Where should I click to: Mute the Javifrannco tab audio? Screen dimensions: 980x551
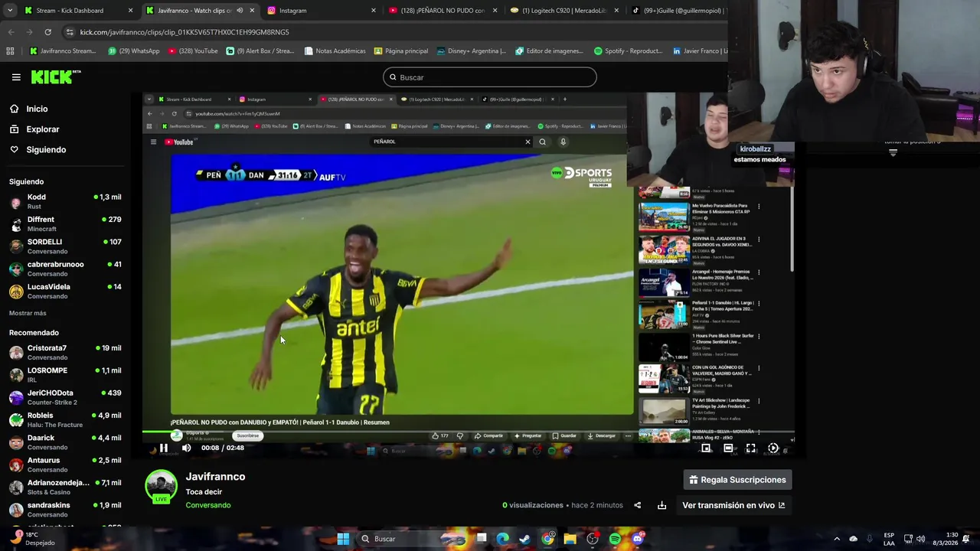click(240, 11)
